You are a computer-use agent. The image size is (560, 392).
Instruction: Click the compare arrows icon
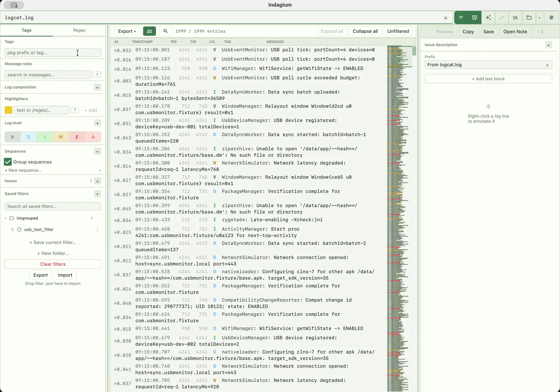(502, 17)
